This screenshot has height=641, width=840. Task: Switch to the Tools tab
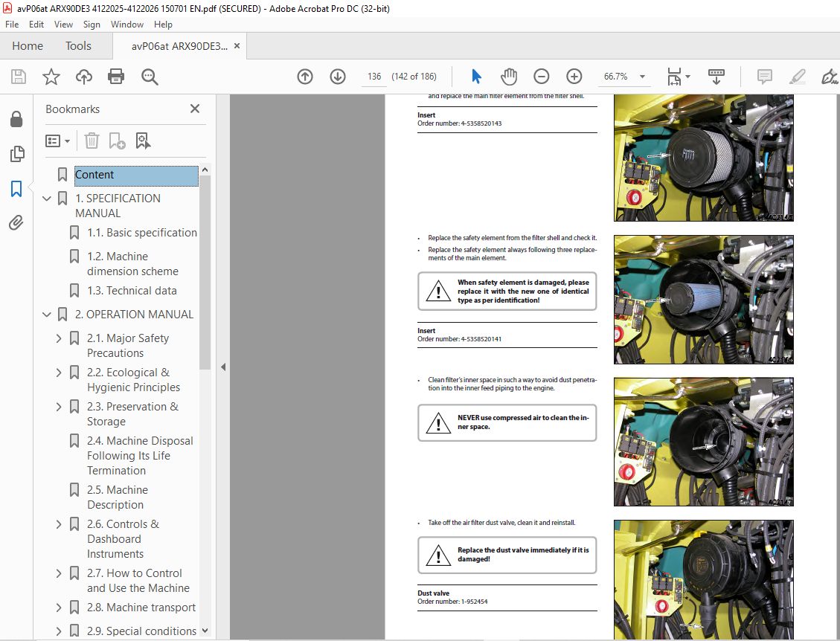tap(78, 46)
